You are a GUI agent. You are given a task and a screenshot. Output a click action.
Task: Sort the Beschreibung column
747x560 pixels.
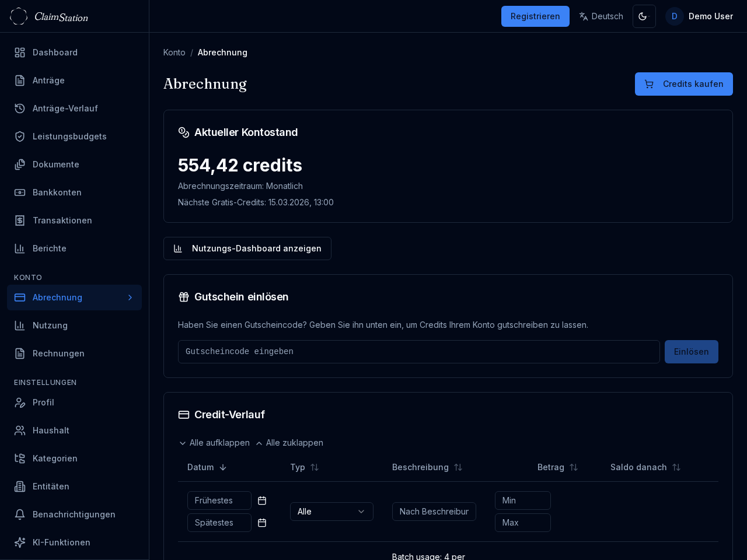tap(458, 467)
